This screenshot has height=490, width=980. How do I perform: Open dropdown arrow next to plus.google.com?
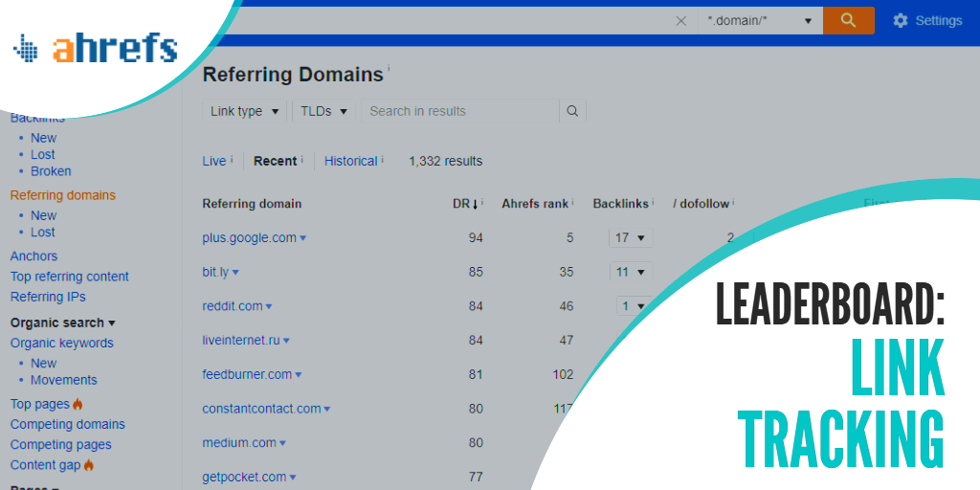pos(303,238)
